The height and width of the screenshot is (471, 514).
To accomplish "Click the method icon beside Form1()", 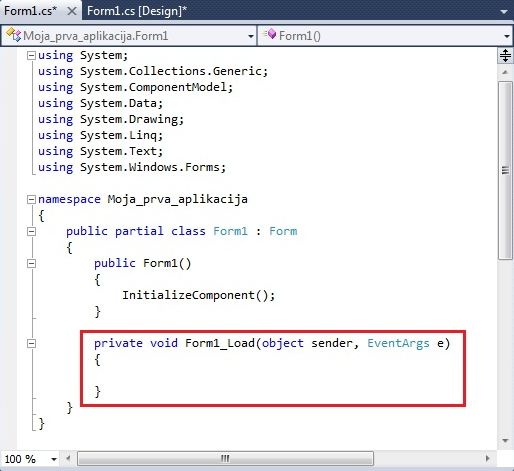I will point(269,34).
